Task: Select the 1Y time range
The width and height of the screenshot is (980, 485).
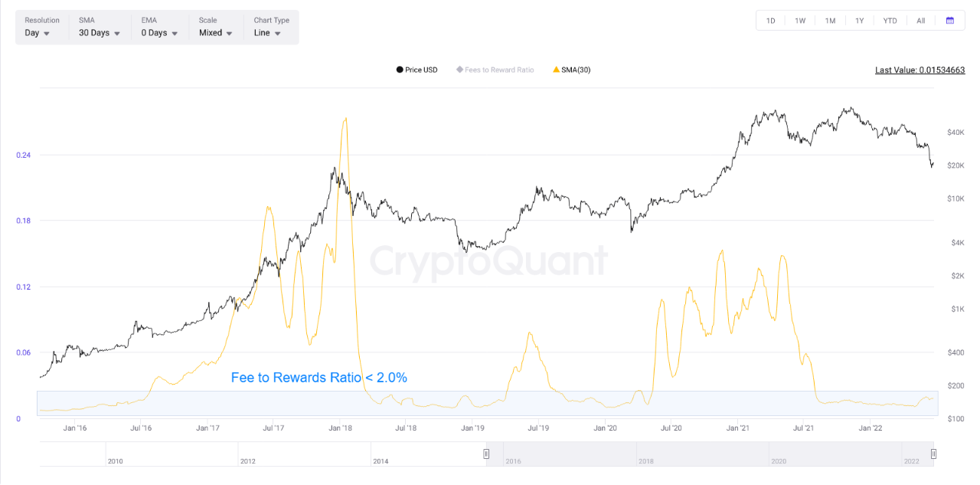Action: coord(859,21)
